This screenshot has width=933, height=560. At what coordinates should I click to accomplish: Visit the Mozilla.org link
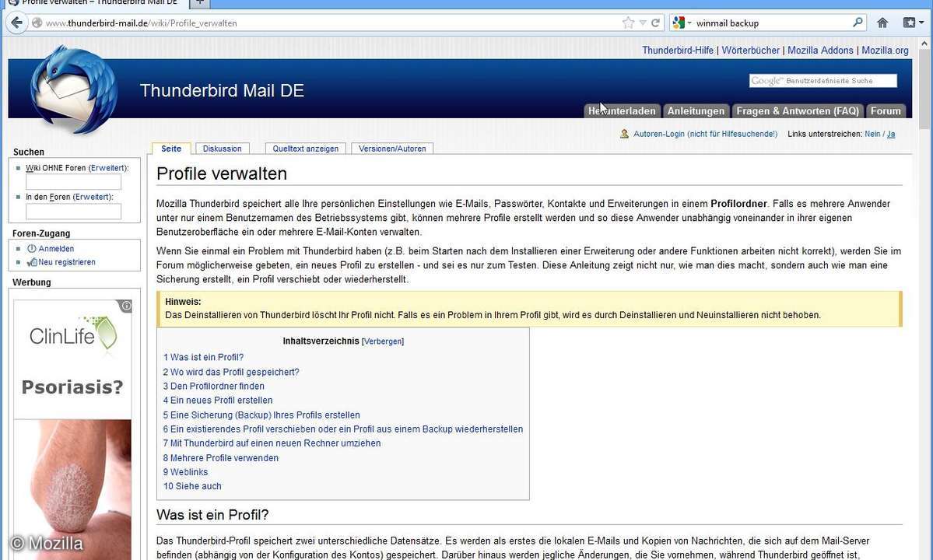pos(886,51)
